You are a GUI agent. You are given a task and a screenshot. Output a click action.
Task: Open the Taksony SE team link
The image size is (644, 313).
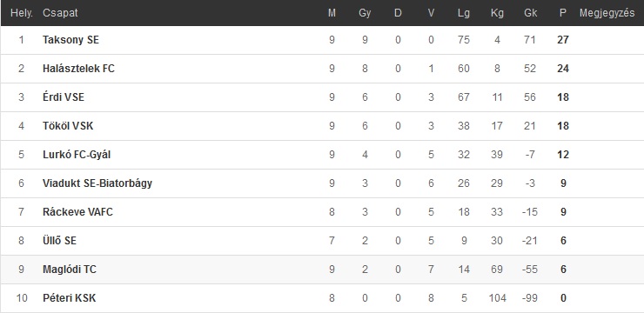pyautogui.click(x=70, y=40)
